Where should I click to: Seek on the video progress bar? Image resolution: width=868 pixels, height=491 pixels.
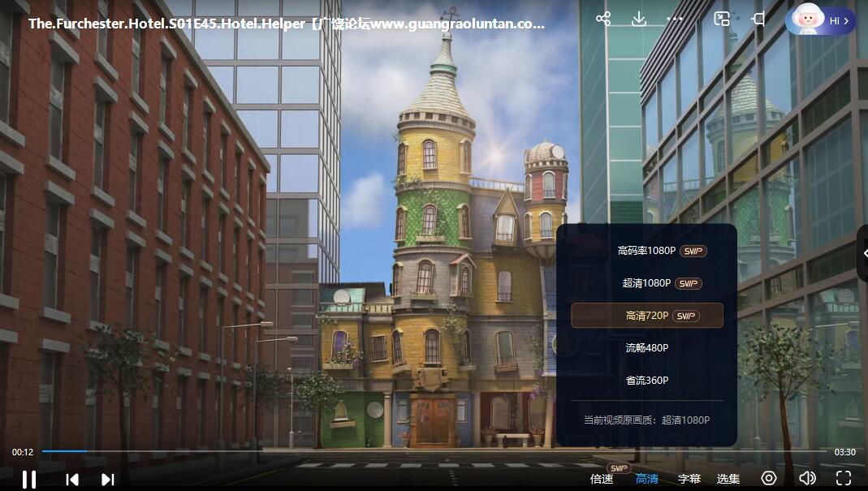(x=434, y=452)
